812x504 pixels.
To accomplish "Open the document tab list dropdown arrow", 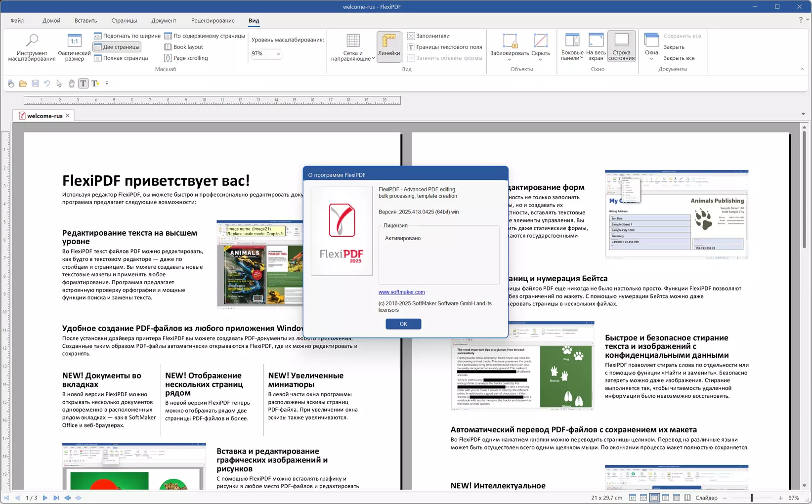I will tap(803, 114).
